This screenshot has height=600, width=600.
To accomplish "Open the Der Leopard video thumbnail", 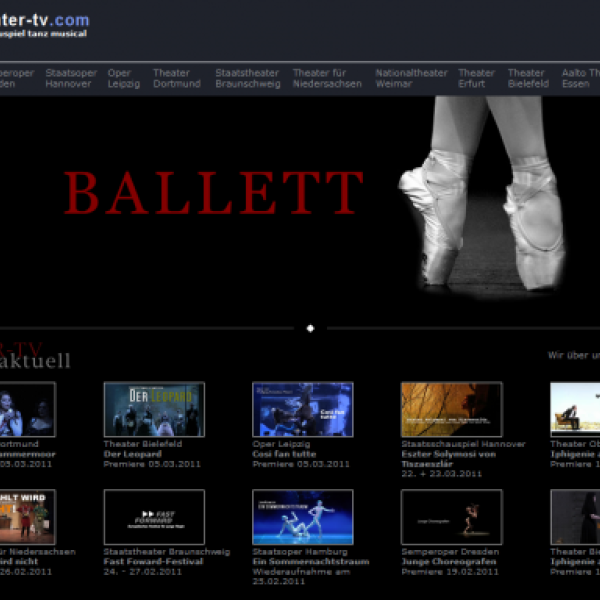I will [x=154, y=409].
